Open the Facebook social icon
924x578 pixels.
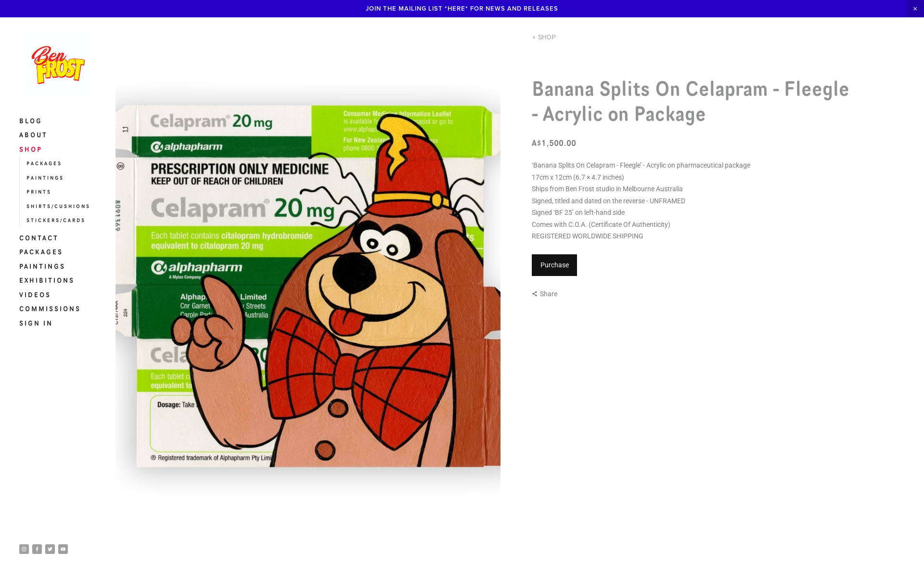37,549
